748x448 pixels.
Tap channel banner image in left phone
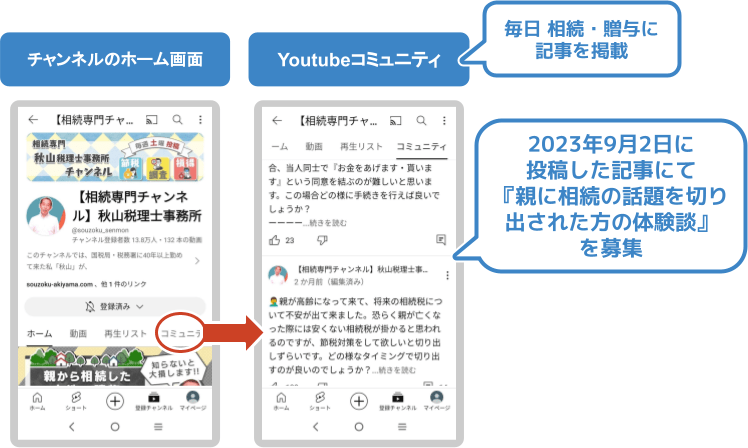(115, 157)
